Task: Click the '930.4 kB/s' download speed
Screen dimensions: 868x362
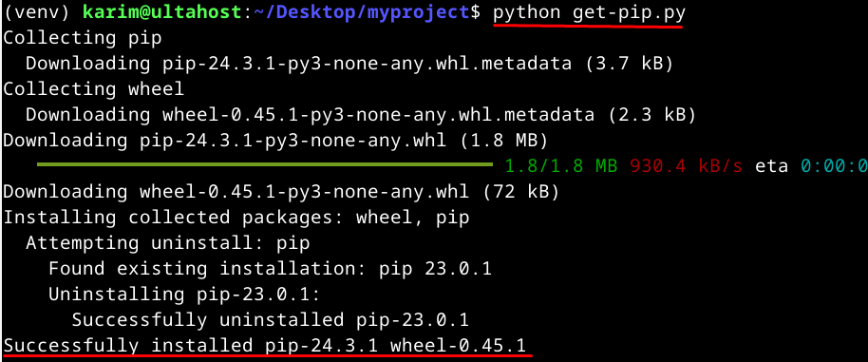Action: coord(686,165)
